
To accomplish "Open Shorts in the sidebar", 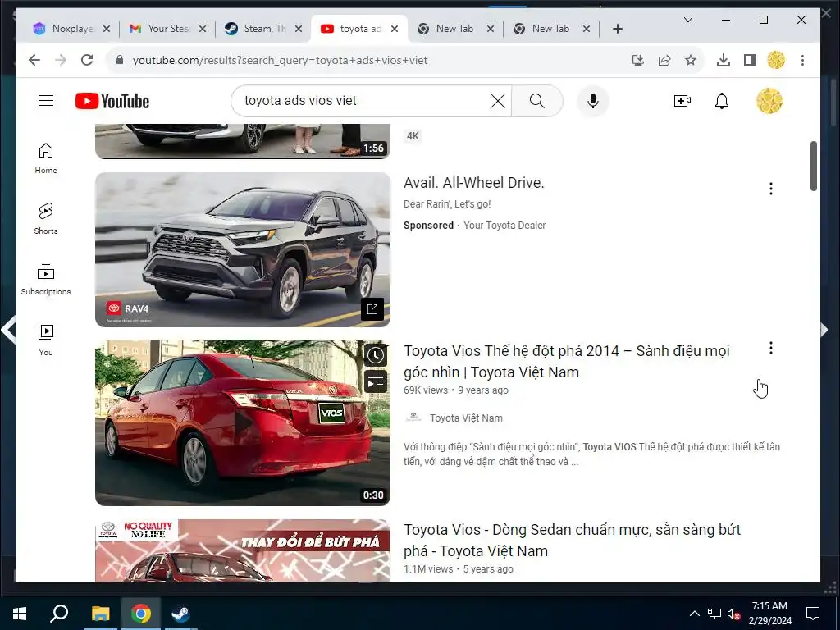I will point(46,219).
